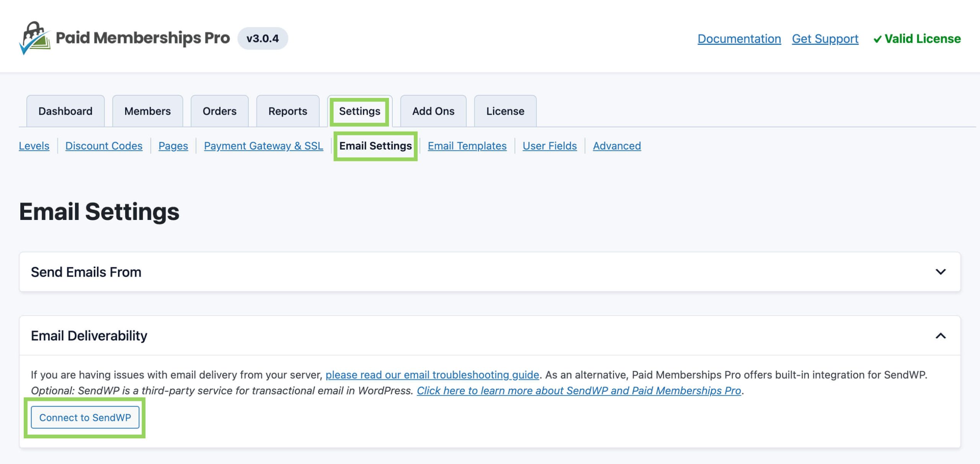Go to the Orders tab
The width and height of the screenshot is (980, 464).
[219, 111]
